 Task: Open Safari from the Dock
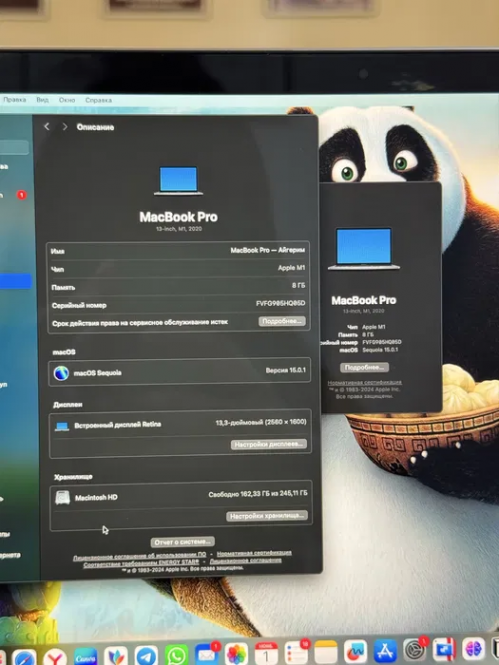coord(24,657)
